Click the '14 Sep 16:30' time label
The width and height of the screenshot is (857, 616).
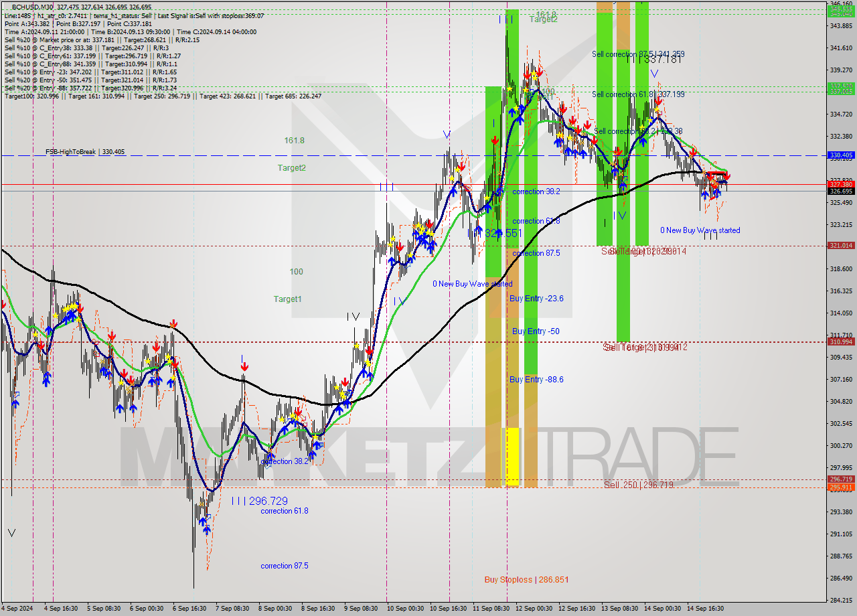tap(705, 609)
